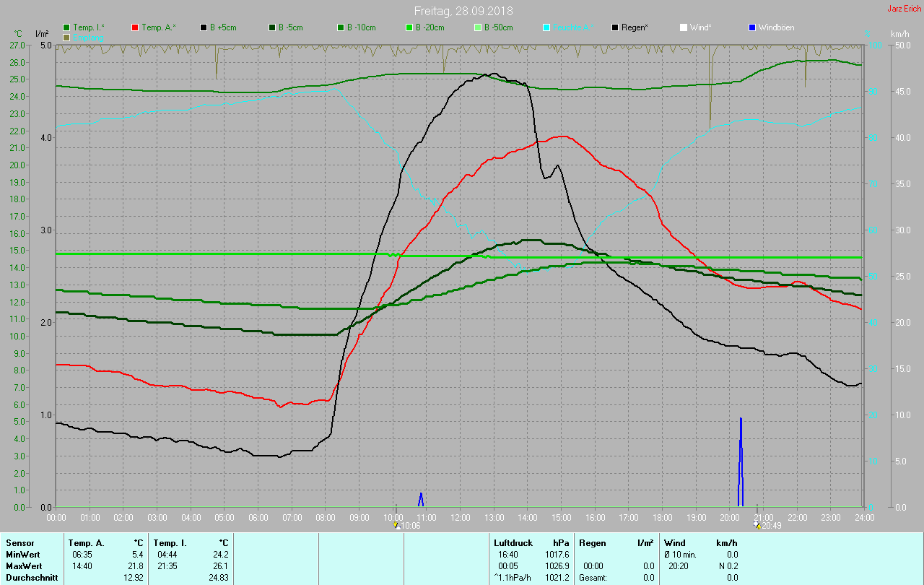
Task: Click the red Temp. A. legend swatch
Action: (135, 27)
